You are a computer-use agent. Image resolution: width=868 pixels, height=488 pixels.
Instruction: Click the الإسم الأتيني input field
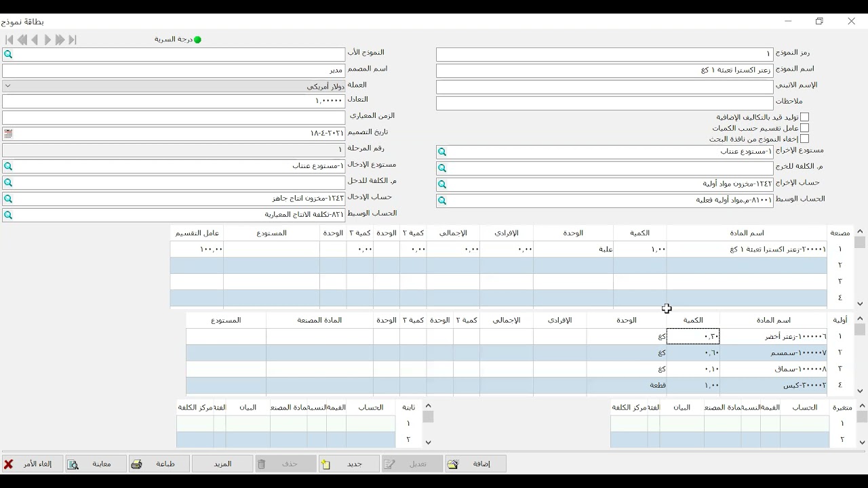coord(604,87)
